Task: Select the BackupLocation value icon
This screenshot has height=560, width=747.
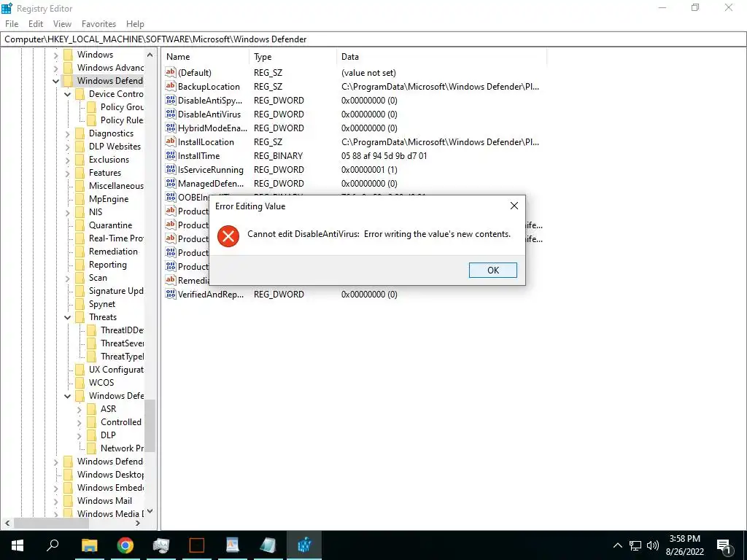Action: pos(170,86)
